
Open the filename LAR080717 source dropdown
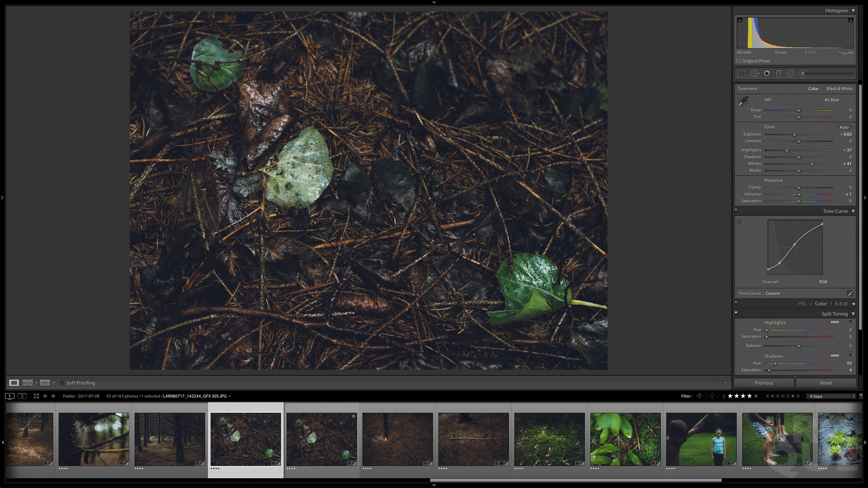(x=197, y=396)
